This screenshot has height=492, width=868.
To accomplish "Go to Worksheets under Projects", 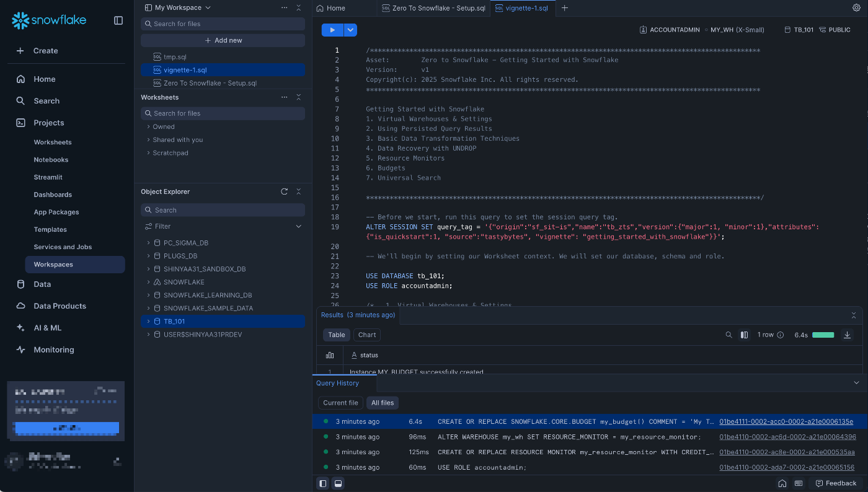I will click(x=53, y=143).
